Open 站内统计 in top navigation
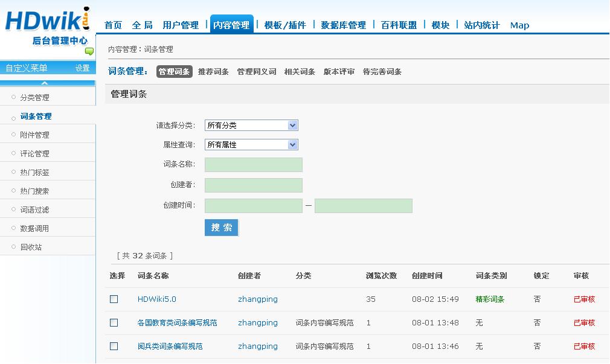Image resolution: width=610 pixels, height=364 pixels. (x=481, y=25)
